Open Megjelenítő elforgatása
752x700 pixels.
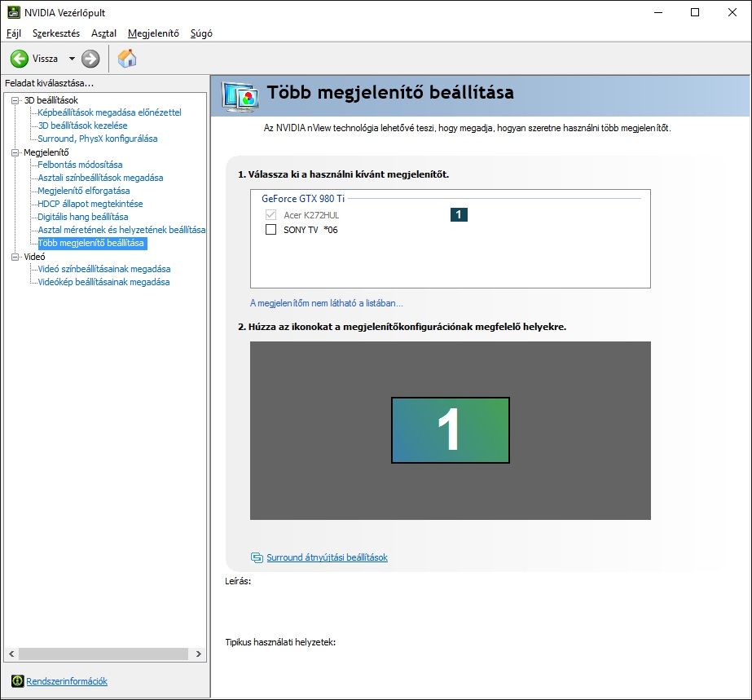pos(83,191)
